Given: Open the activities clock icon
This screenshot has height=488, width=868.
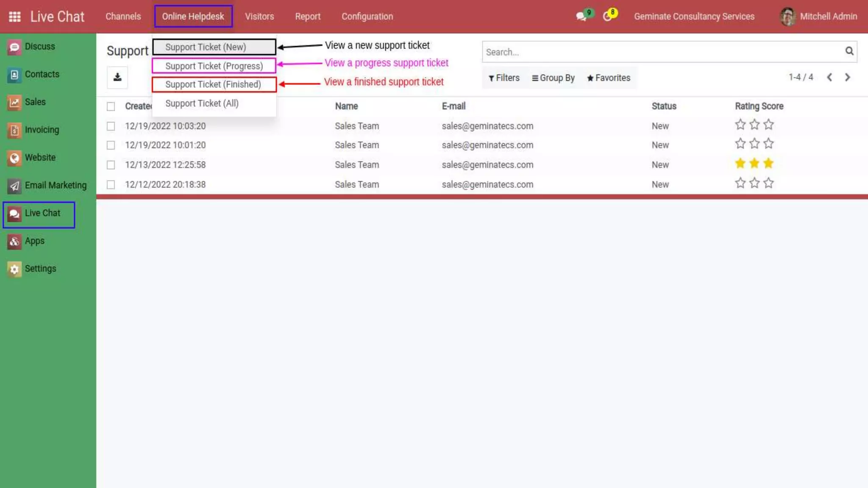Looking at the screenshot, I should coord(607,17).
